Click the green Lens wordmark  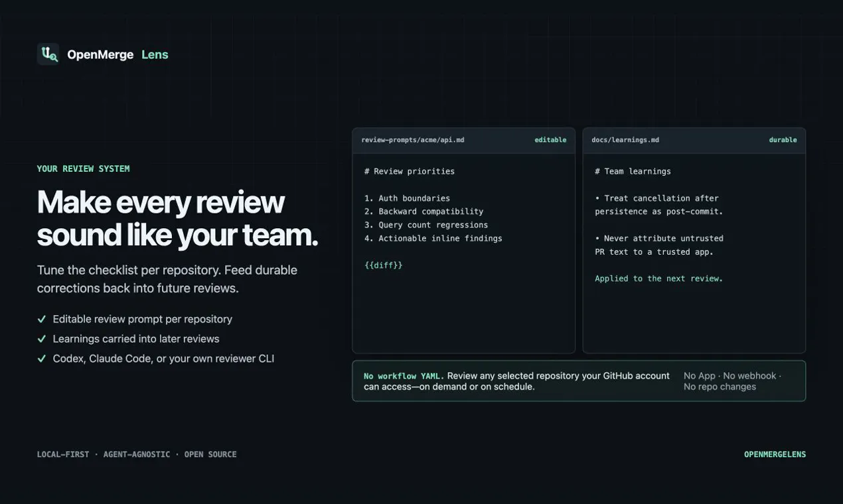coord(155,54)
